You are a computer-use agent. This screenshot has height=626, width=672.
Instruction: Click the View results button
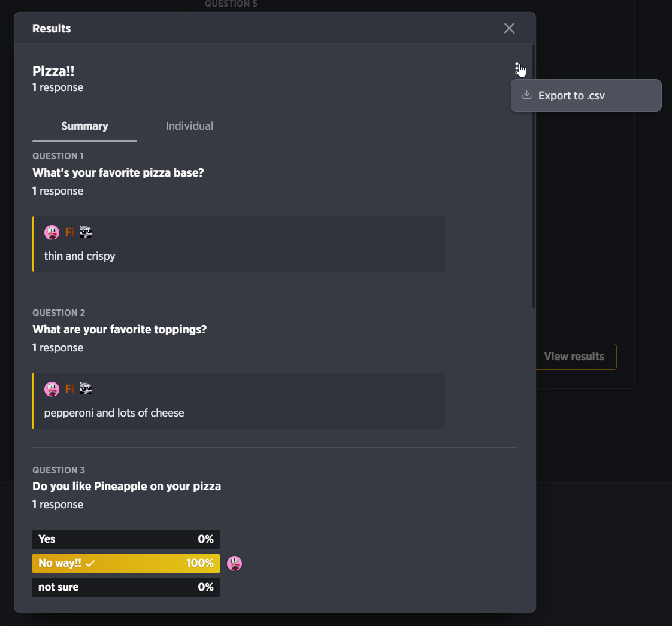(576, 357)
